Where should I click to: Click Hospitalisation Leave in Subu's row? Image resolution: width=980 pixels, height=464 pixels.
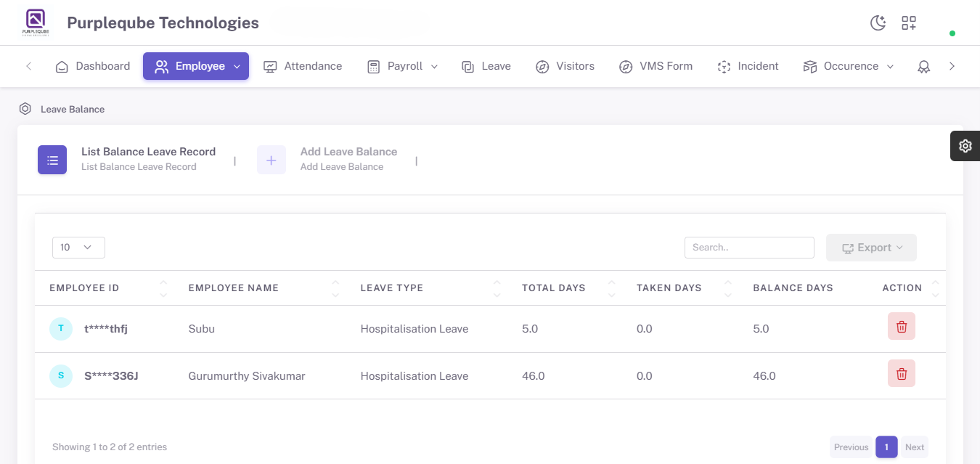[415, 329]
